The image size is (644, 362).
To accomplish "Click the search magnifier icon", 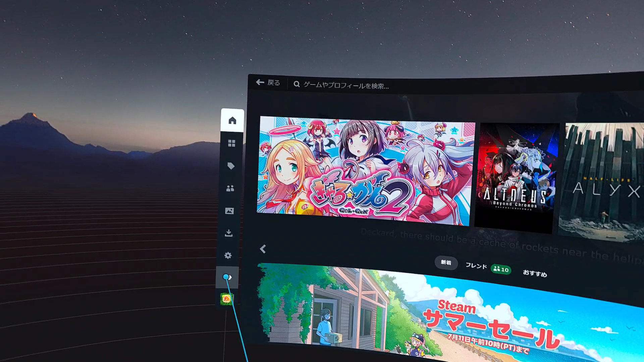I will (x=297, y=84).
